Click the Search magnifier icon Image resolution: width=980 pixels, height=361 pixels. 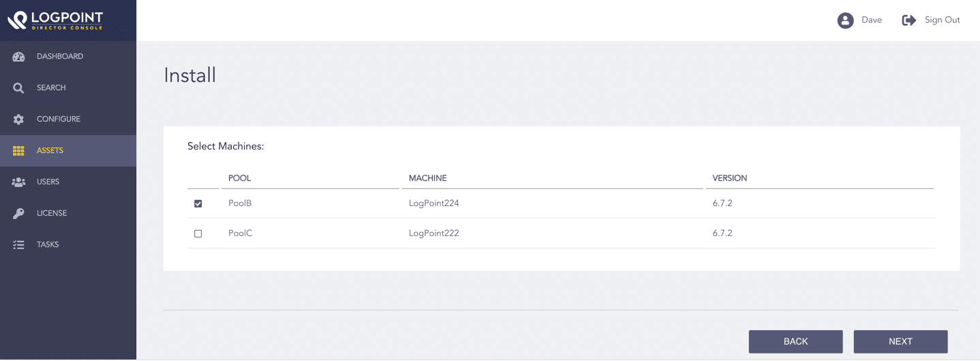point(19,88)
